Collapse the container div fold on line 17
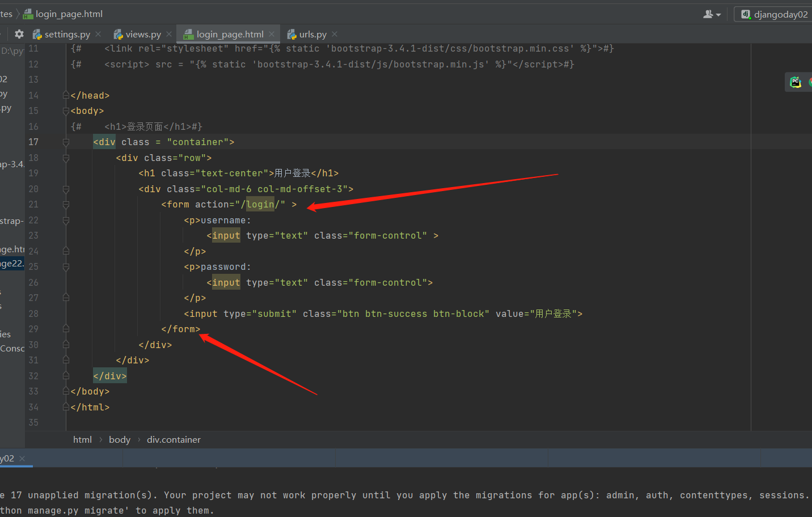Viewport: 812px width, 517px height. 66,142
